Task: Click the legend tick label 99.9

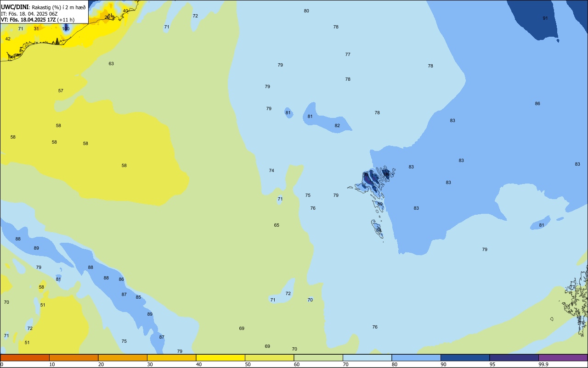Action: click(x=543, y=364)
